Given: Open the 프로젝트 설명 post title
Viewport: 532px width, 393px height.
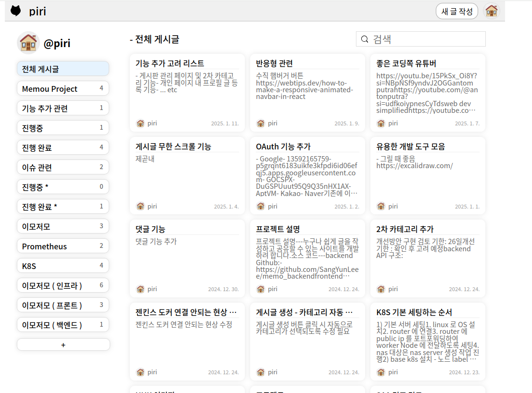Looking at the screenshot, I should (278, 229).
